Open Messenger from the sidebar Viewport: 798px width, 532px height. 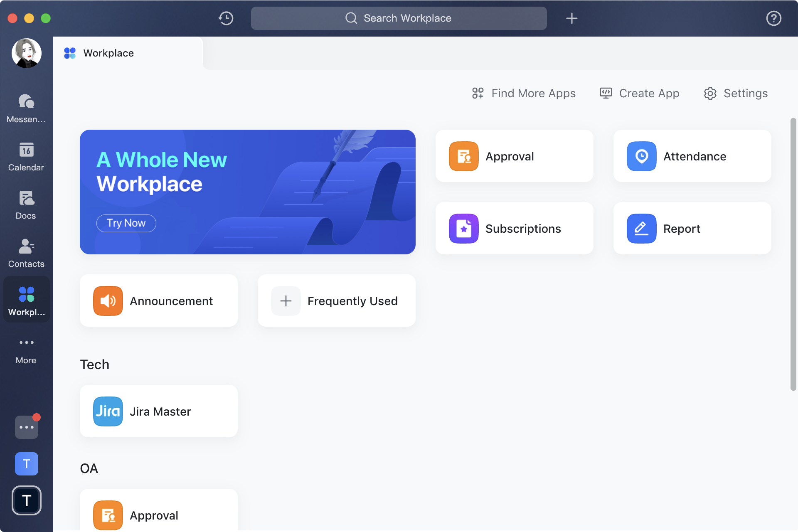pos(26,108)
